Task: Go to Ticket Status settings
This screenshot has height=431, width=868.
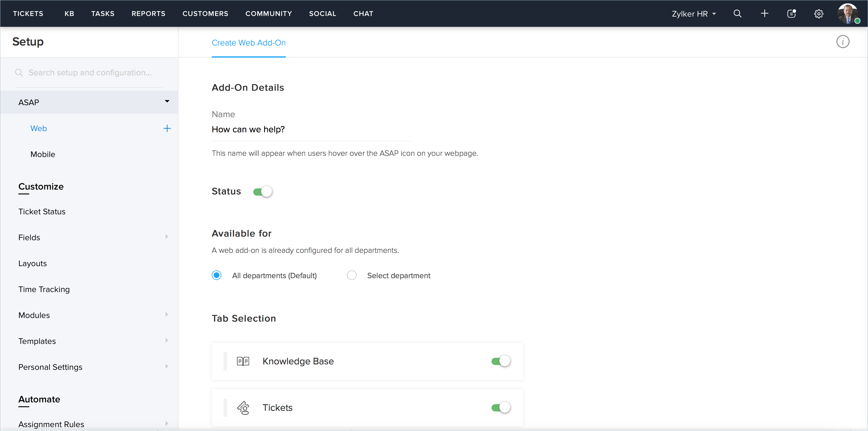Action: [x=42, y=212]
